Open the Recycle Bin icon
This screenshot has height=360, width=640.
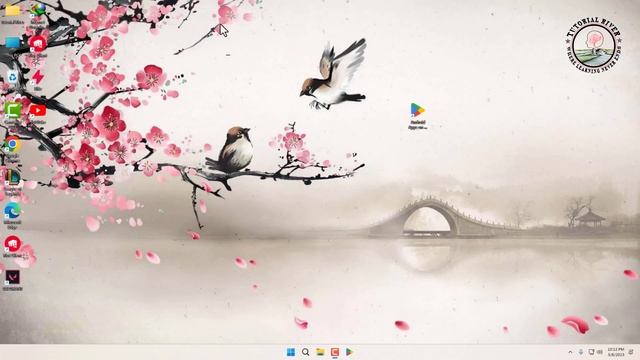12,78
